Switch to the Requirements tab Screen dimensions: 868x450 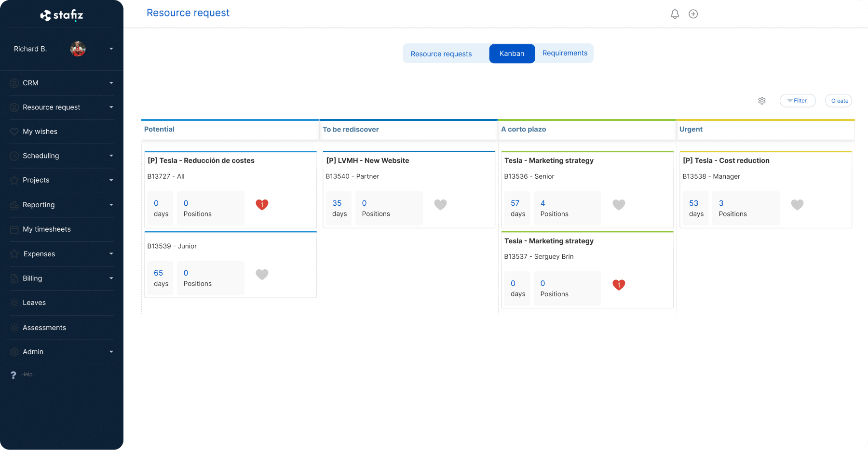click(x=565, y=53)
